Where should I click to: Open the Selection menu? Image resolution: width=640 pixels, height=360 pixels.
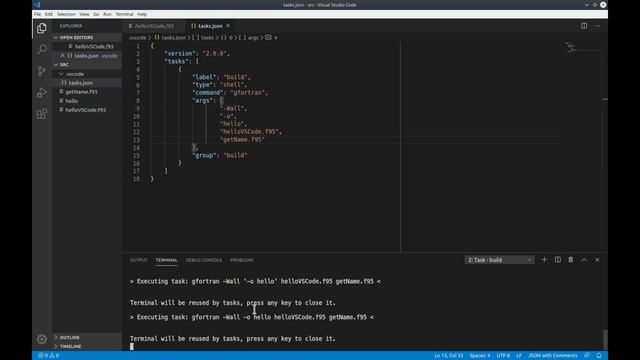point(66,14)
